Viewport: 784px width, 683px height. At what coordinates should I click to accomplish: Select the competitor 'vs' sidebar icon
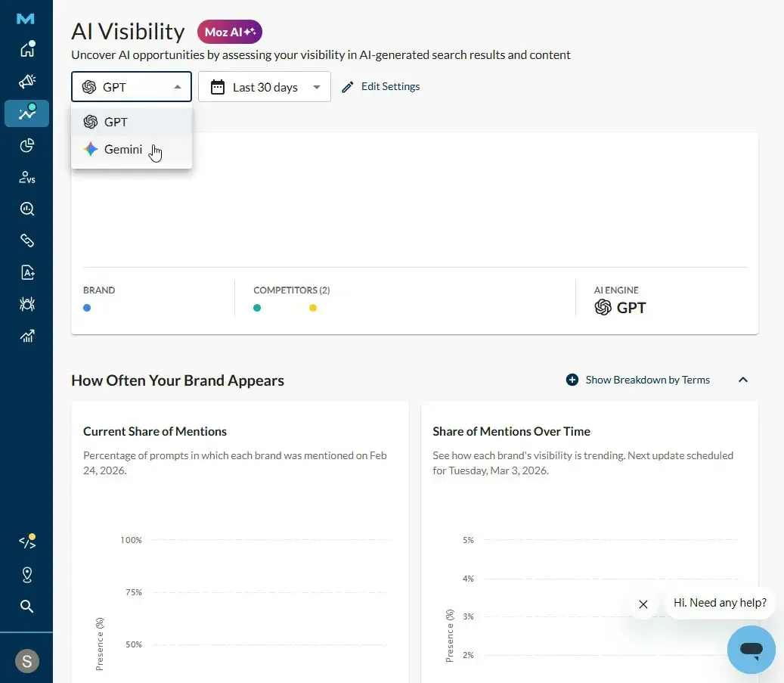pyautogui.click(x=27, y=177)
